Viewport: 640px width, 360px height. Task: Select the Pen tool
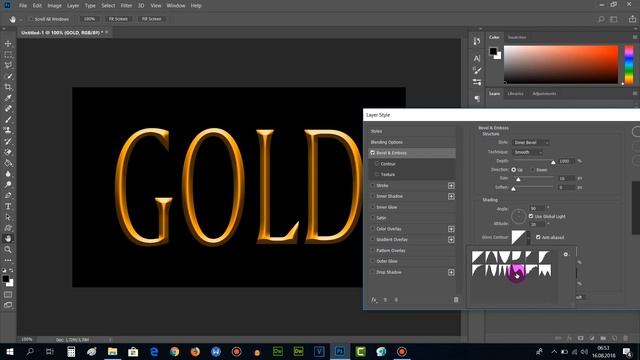pyautogui.click(x=8, y=195)
